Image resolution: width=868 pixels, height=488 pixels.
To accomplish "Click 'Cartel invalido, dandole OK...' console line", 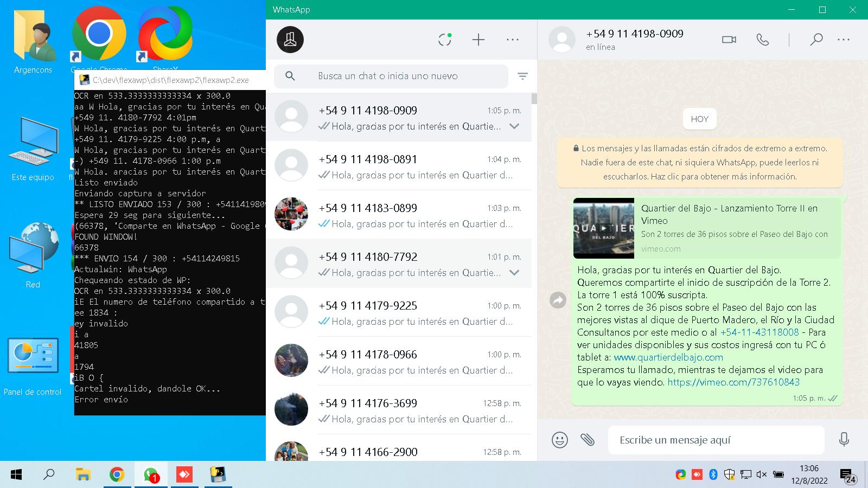I will click(x=148, y=389).
